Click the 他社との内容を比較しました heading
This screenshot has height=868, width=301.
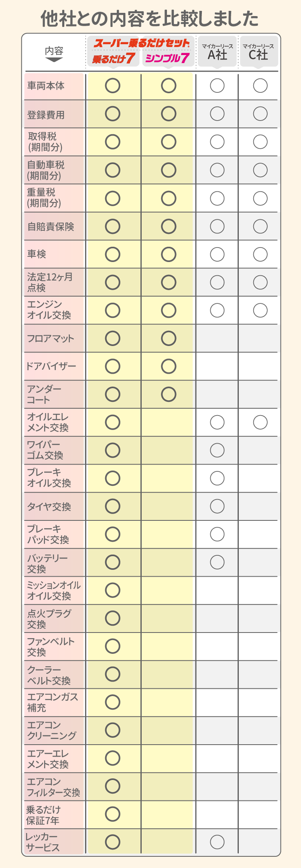(x=150, y=18)
